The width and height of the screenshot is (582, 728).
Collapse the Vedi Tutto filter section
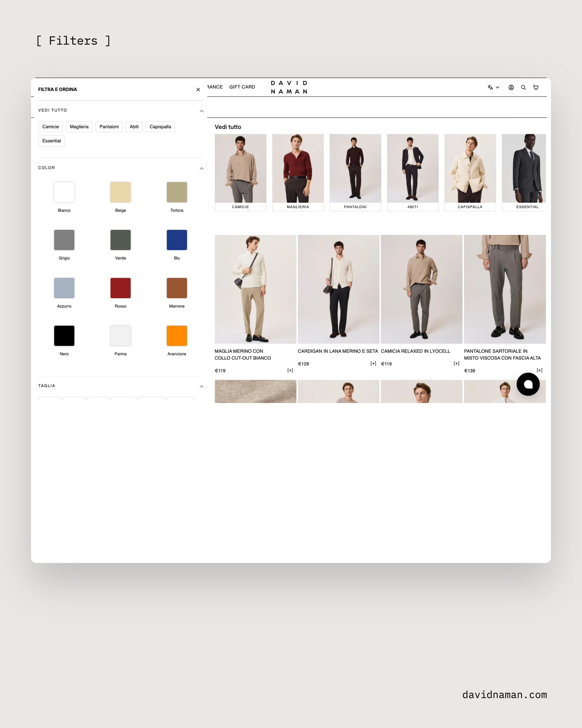pos(201,111)
